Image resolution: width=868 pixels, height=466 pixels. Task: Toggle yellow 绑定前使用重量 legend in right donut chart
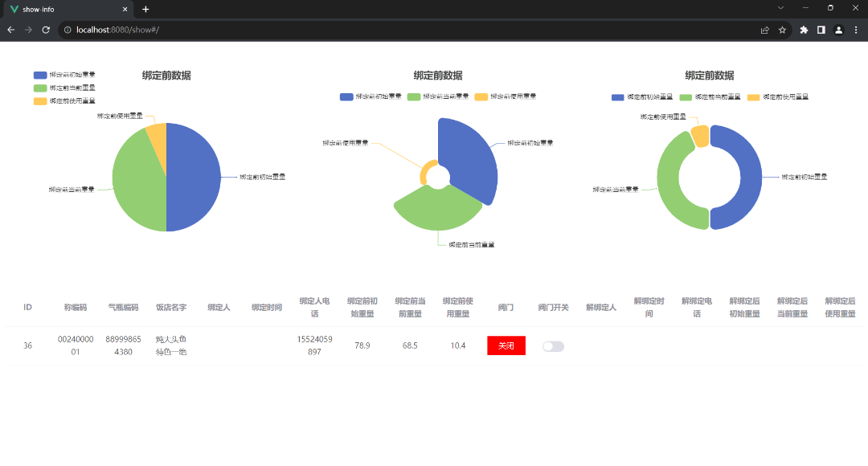[x=753, y=96]
